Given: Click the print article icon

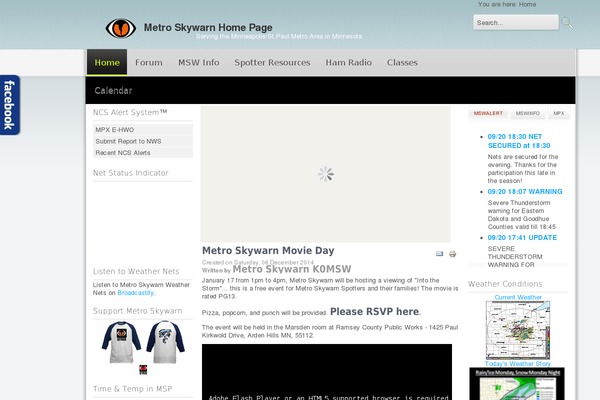Looking at the screenshot, I should (452, 254).
